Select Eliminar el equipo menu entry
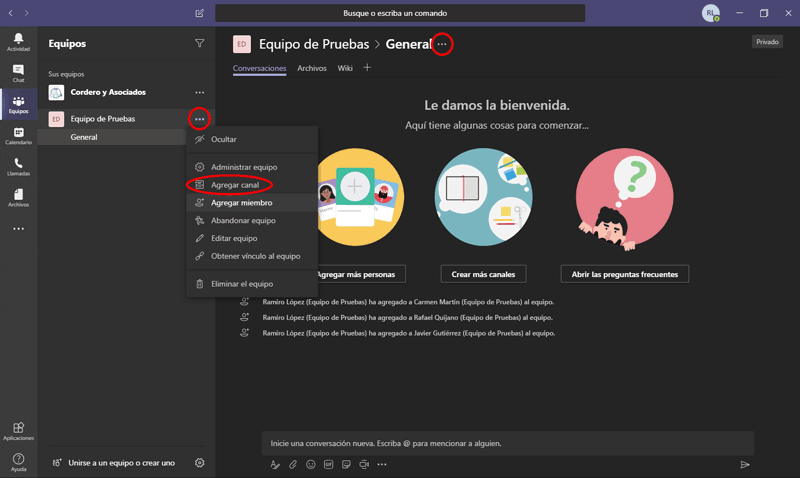The height and width of the screenshot is (478, 800). (x=252, y=284)
